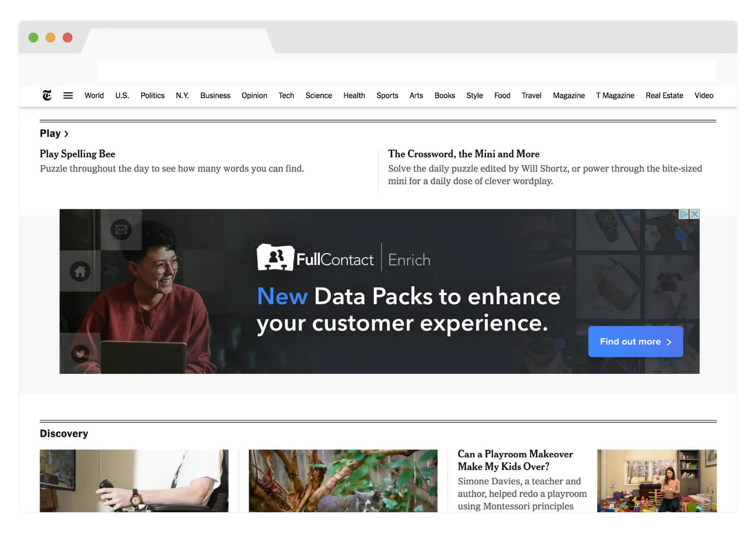Go to the Travel section

(532, 95)
